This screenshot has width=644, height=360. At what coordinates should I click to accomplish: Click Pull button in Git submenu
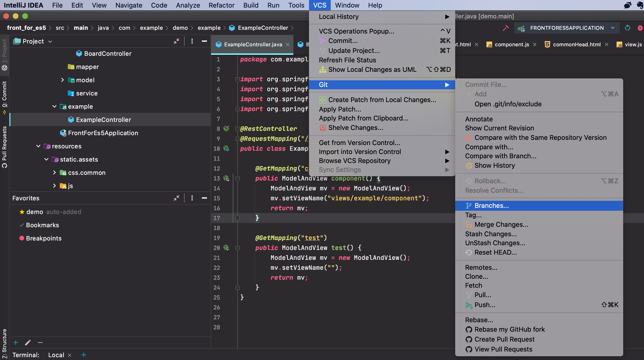tap(483, 295)
